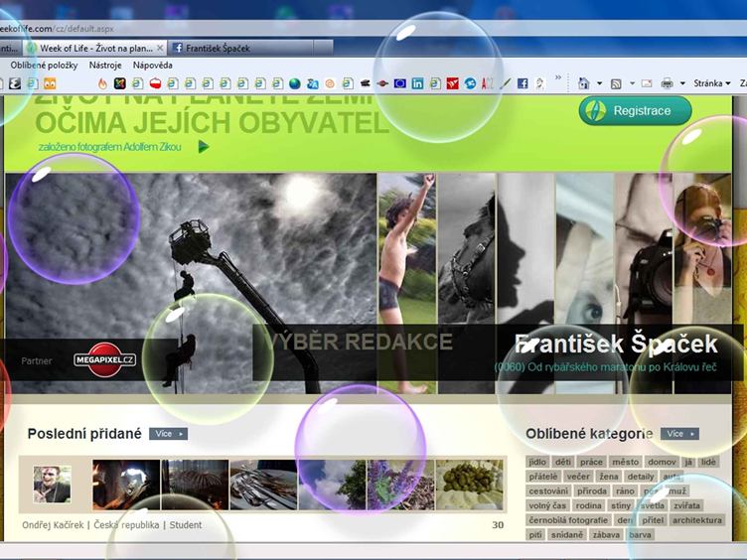Screen dimensions: 747x560
Task: Click the green pencil favorites icon
Action: 506,83
